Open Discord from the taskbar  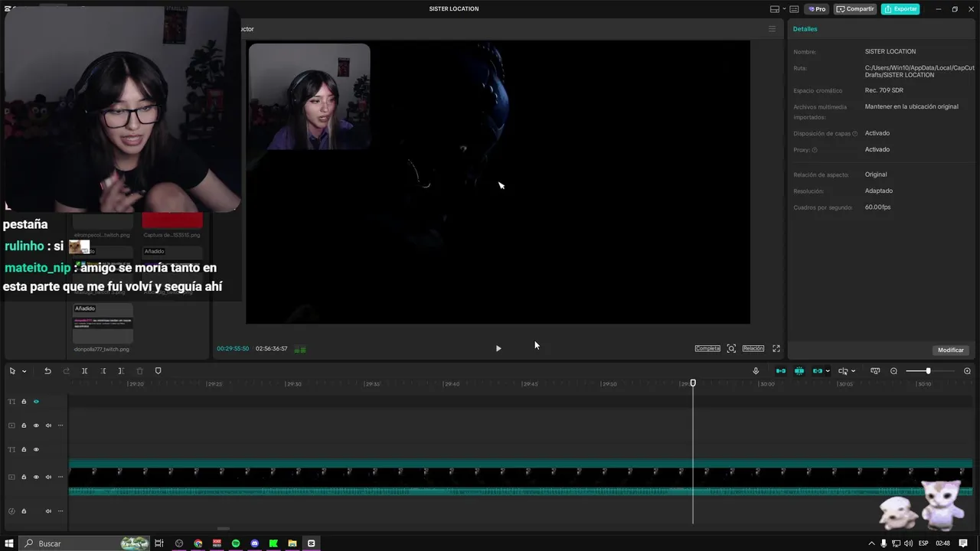(x=255, y=543)
